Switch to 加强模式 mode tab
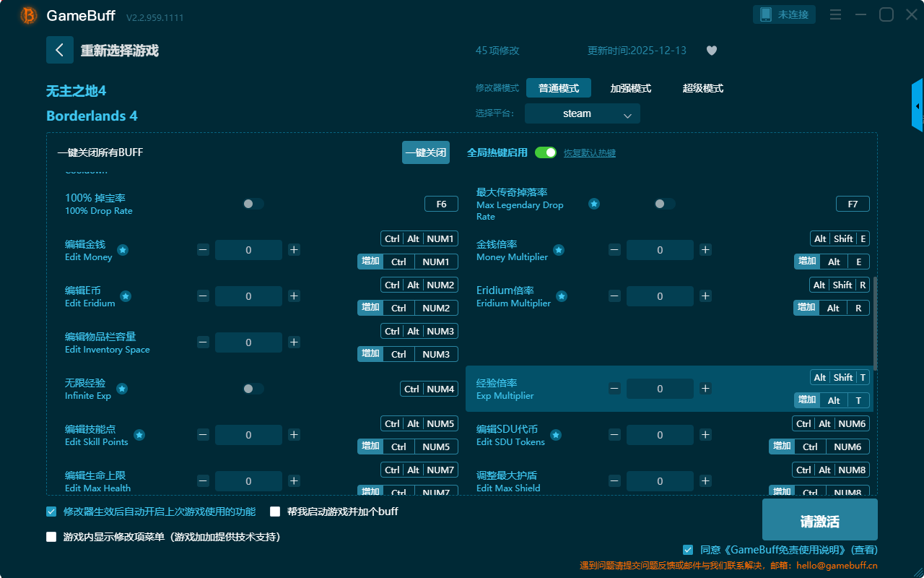The image size is (924, 578). [630, 88]
